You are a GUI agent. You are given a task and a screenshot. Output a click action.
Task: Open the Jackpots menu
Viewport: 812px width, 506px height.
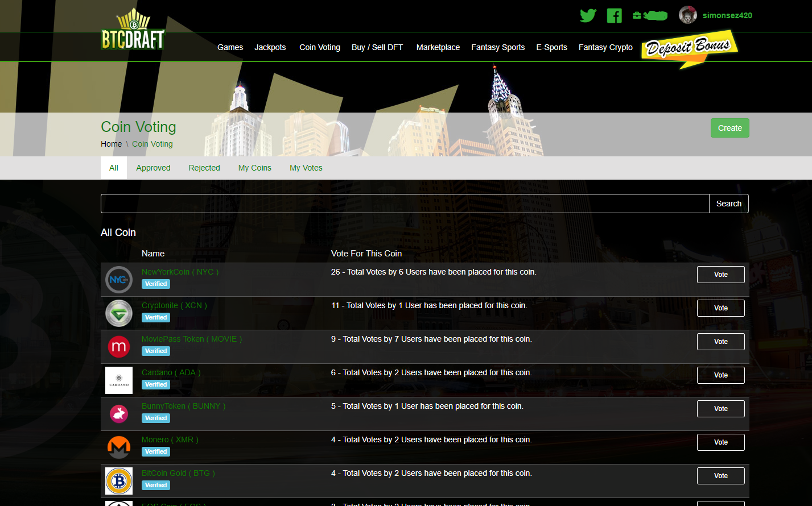click(270, 47)
